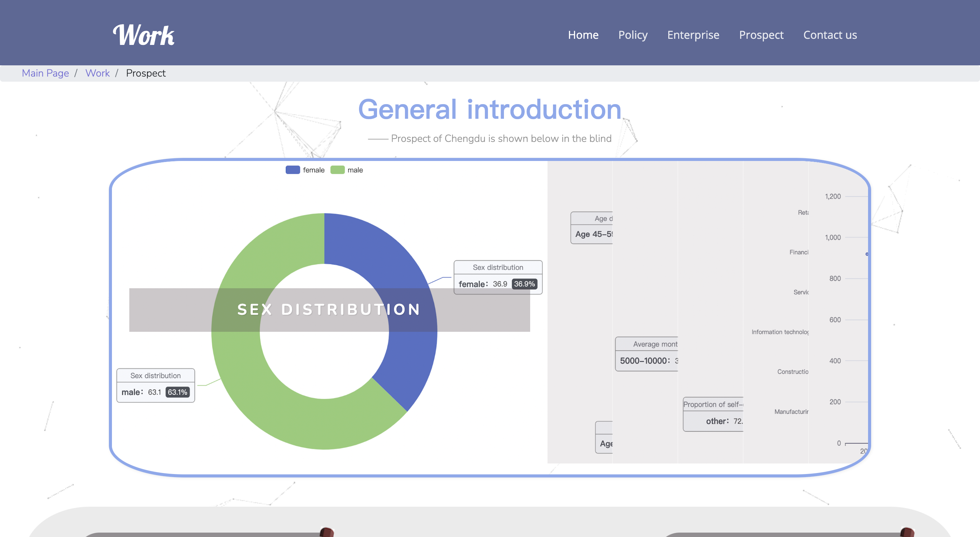Click the SEX DISTRIBUTION banner
Image resolution: width=980 pixels, height=537 pixels.
point(329,310)
